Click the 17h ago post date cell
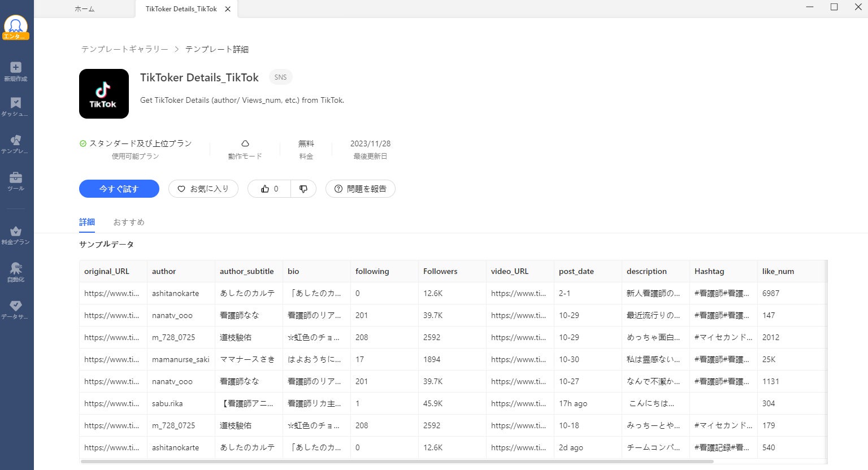The image size is (868, 470). pos(588,403)
